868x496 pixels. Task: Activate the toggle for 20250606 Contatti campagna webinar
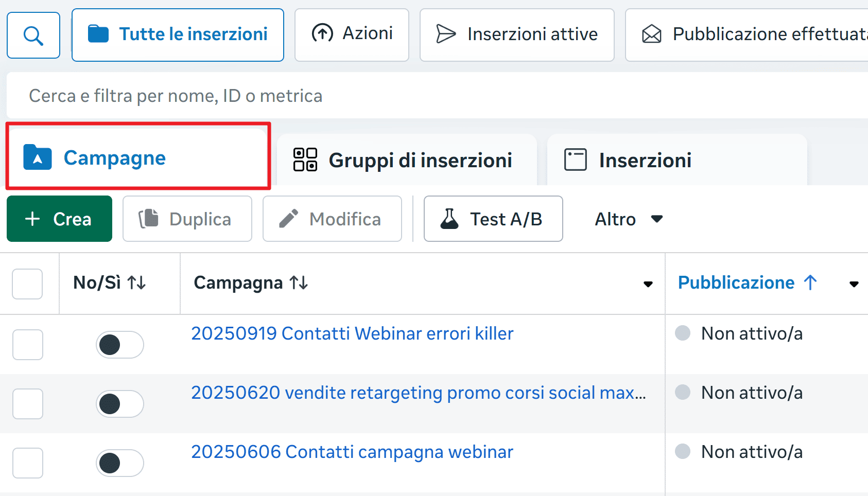[x=119, y=463]
